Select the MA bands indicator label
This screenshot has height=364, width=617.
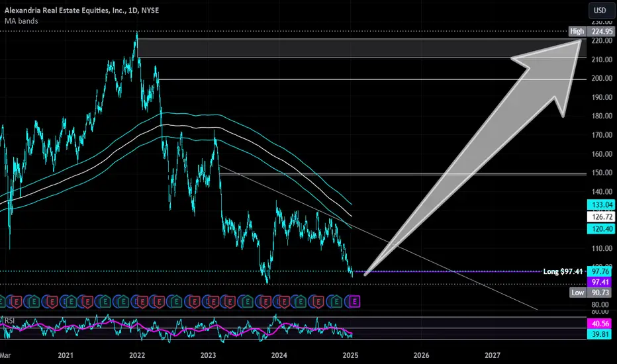point(21,21)
